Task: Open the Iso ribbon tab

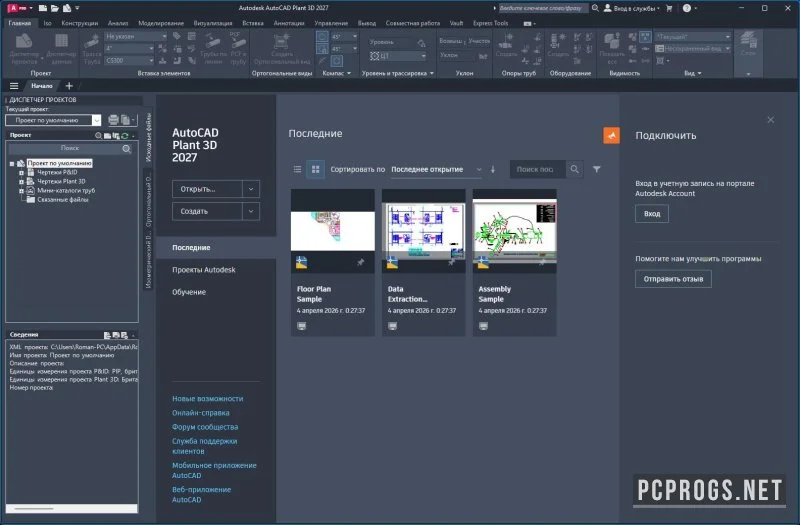Action: [x=47, y=23]
